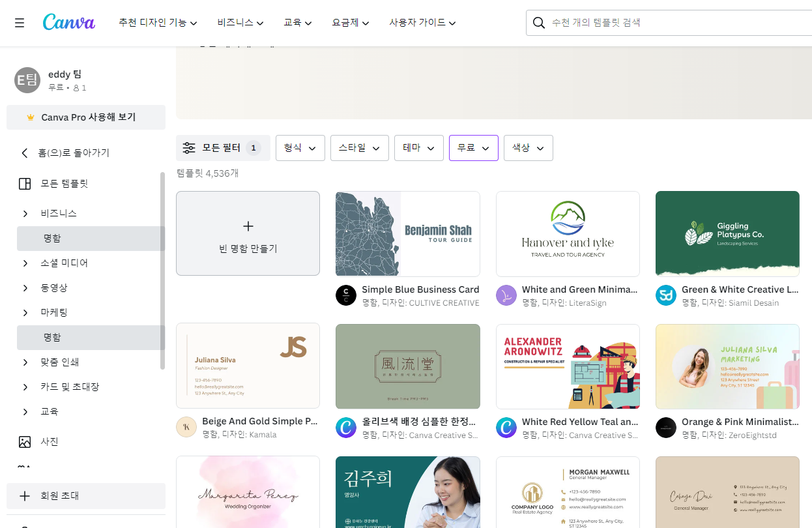Open the hamburger navigation menu
The height and width of the screenshot is (528, 812).
click(19, 22)
